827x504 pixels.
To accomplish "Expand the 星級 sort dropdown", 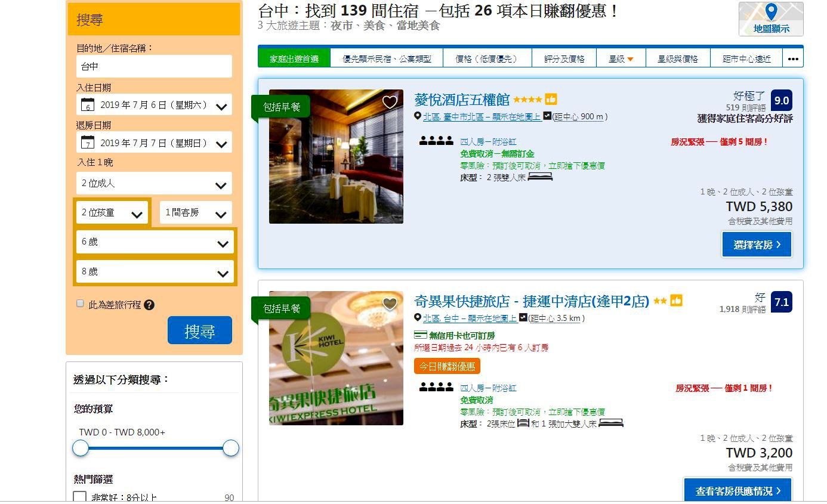I will click(x=621, y=58).
